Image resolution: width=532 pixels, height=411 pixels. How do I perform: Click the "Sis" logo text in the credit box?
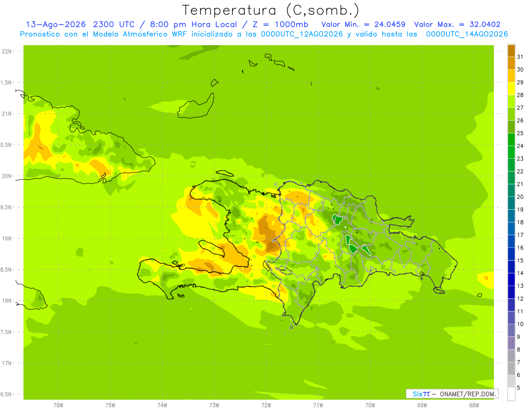(x=417, y=394)
